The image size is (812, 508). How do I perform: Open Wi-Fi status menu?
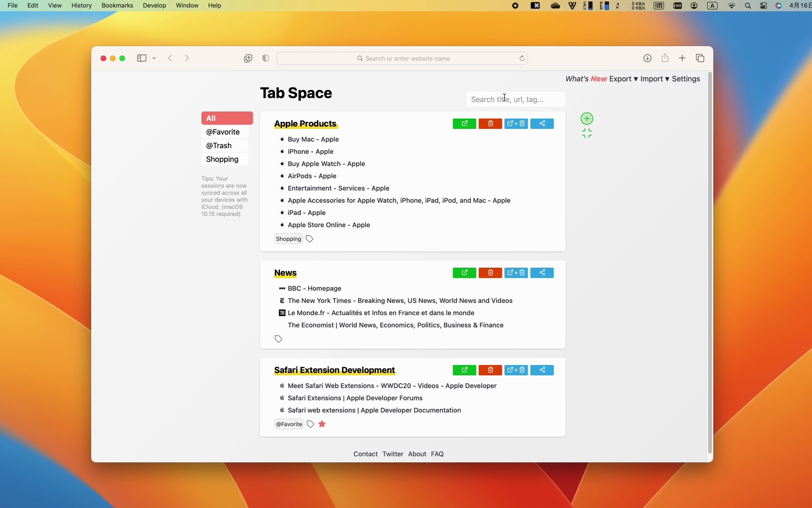click(731, 6)
